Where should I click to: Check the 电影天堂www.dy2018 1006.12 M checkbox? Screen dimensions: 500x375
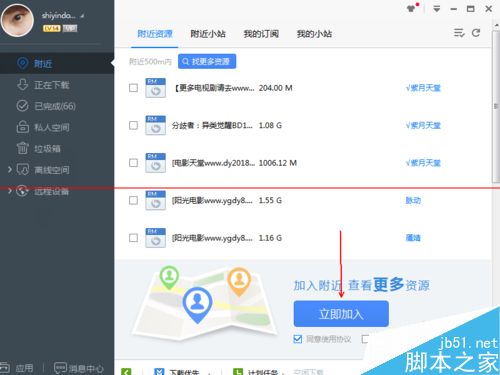133,163
